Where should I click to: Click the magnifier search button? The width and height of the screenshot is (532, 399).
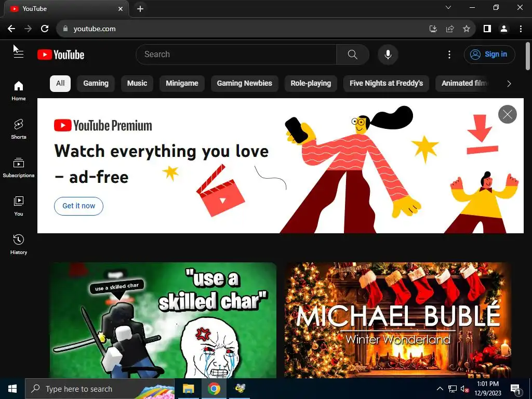(x=353, y=54)
